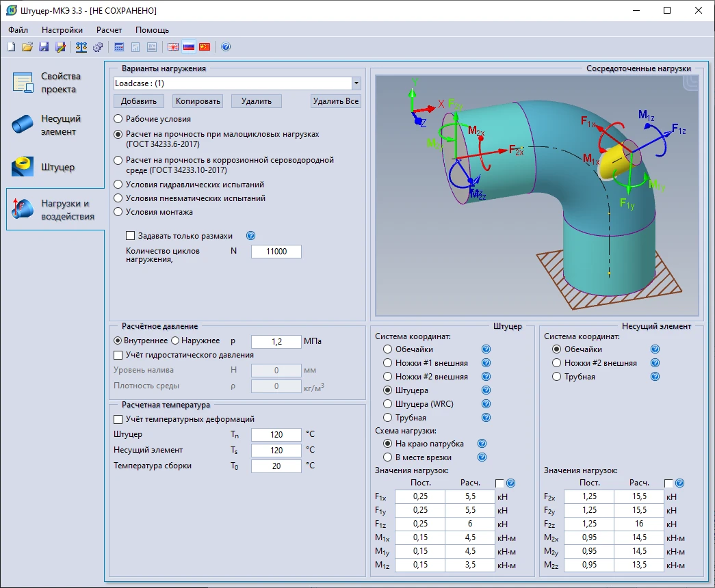
Task: Click the New file toolbar icon
Action: [11, 47]
